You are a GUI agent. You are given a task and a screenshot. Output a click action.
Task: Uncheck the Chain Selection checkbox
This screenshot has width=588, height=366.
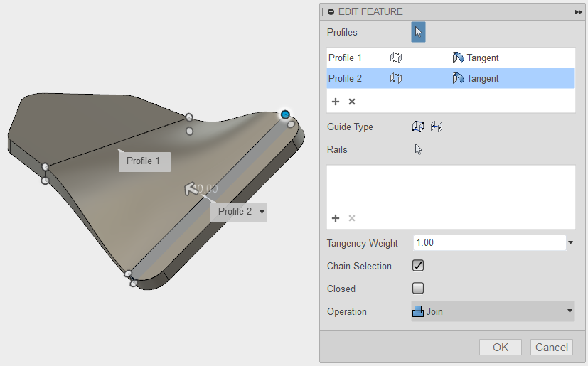click(418, 266)
